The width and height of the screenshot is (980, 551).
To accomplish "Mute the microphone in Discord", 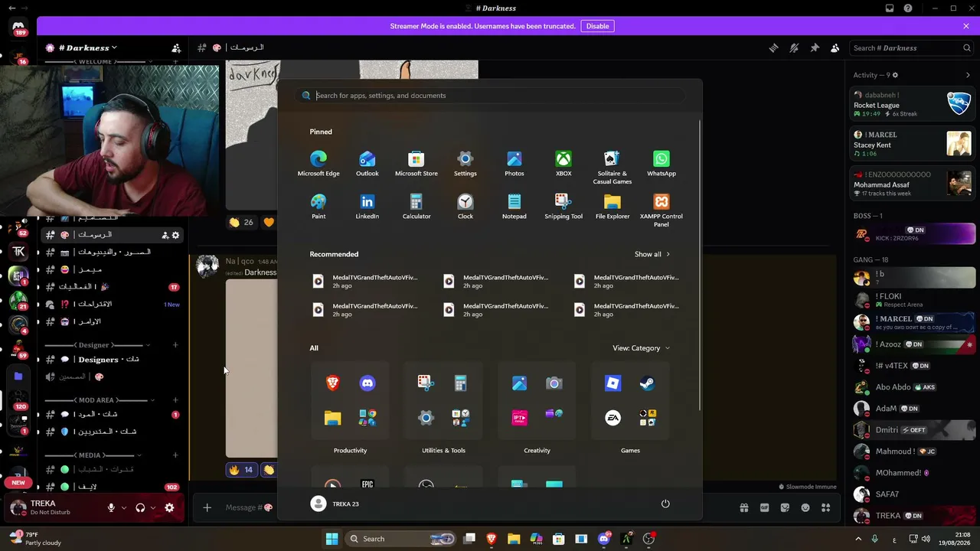I will (x=111, y=507).
